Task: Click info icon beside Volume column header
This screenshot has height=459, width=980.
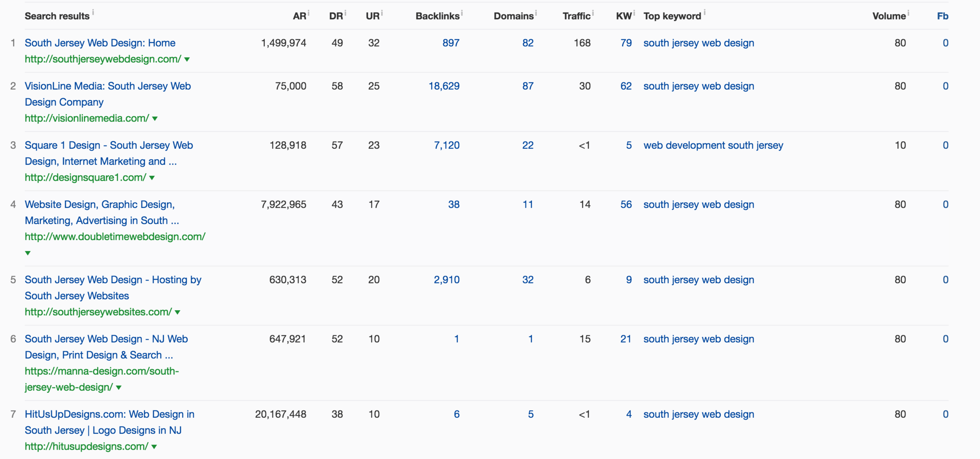Action: tap(908, 13)
